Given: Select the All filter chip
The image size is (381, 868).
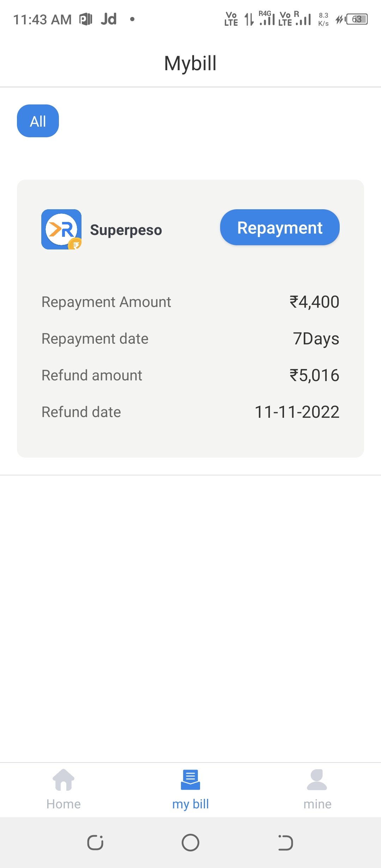Looking at the screenshot, I should (x=38, y=121).
